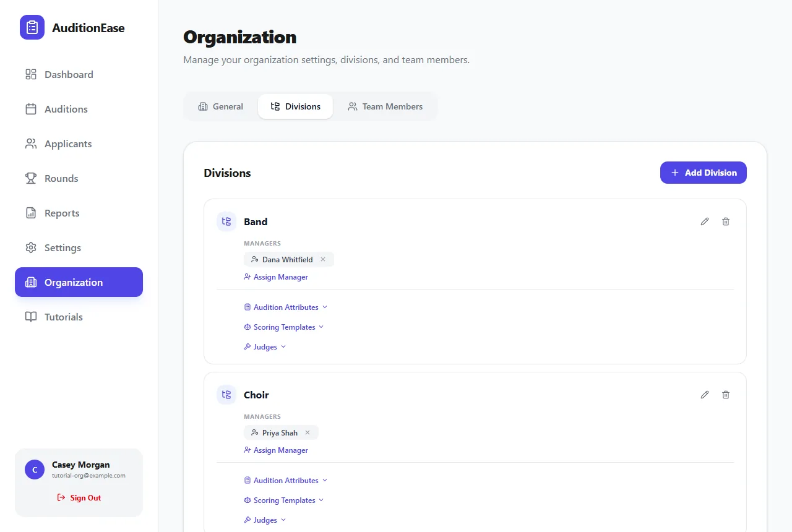Open Settings from the sidebar
The height and width of the screenshot is (532, 792).
coord(79,247)
